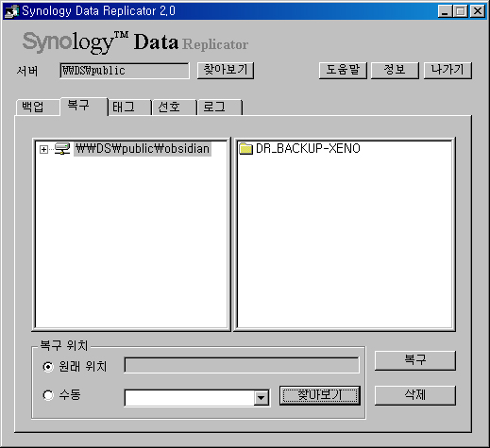
Task: Click the 원래 위치 path text field
Action: 242,365
